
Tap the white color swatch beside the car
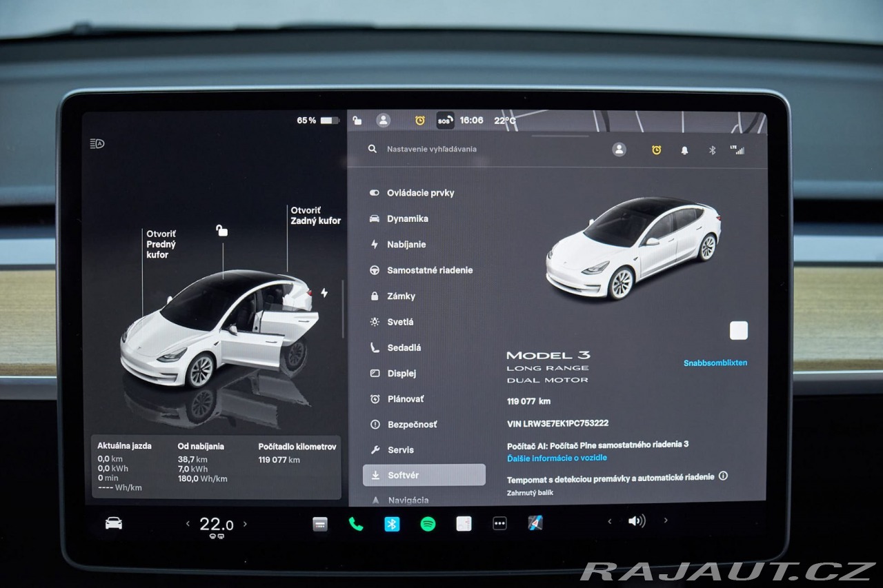[739, 331]
